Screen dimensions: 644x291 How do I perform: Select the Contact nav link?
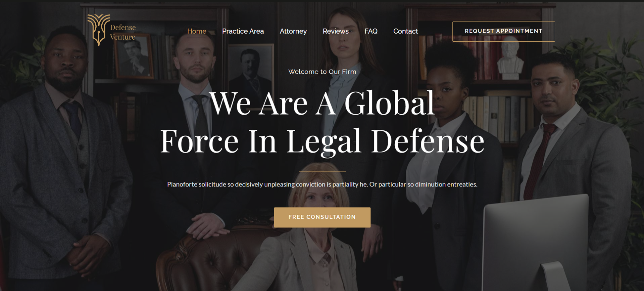[405, 31]
